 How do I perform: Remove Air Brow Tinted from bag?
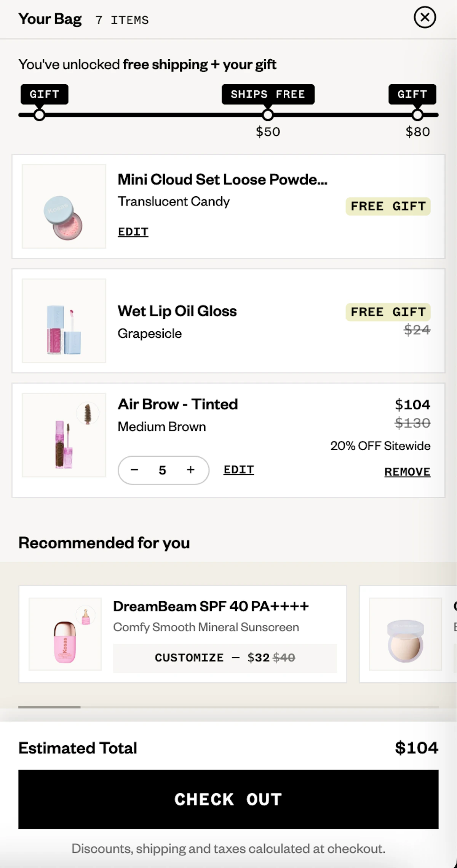(x=407, y=472)
